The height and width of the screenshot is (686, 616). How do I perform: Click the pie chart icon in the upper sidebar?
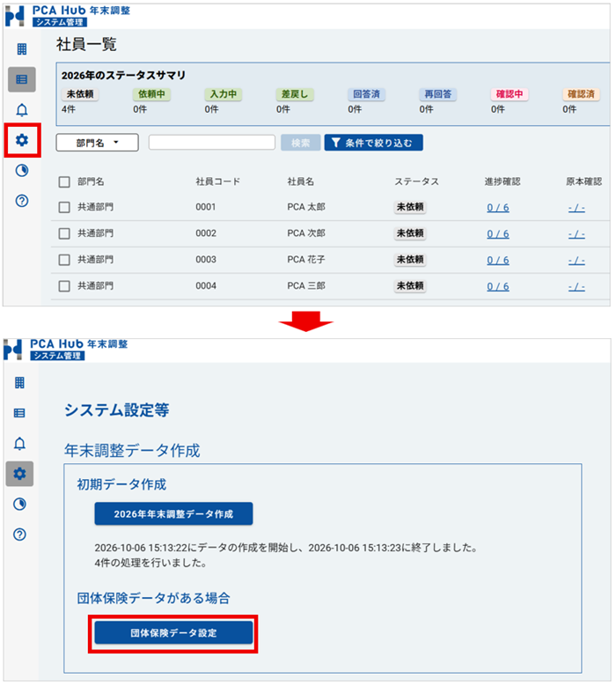pyautogui.click(x=22, y=170)
